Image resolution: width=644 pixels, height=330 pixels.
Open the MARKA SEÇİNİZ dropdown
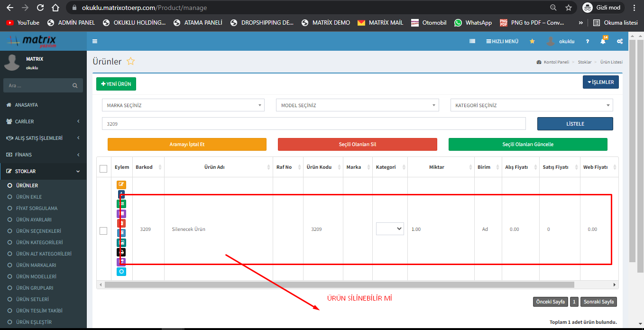click(183, 105)
